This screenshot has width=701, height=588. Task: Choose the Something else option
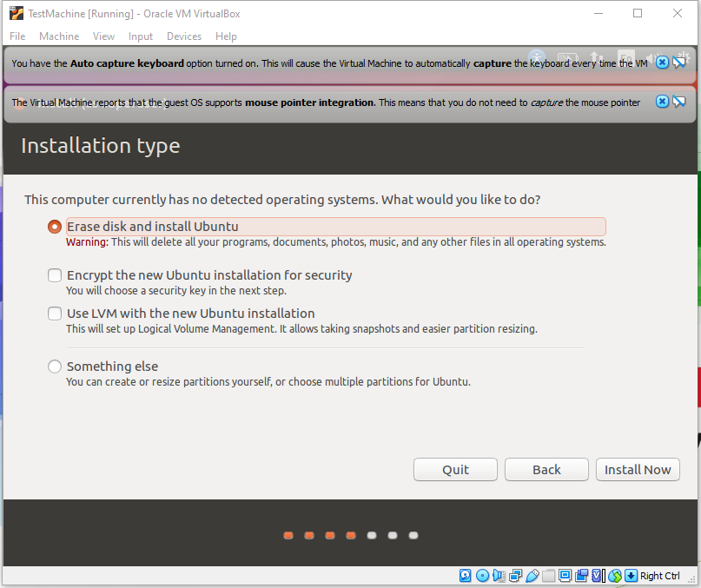(55, 367)
